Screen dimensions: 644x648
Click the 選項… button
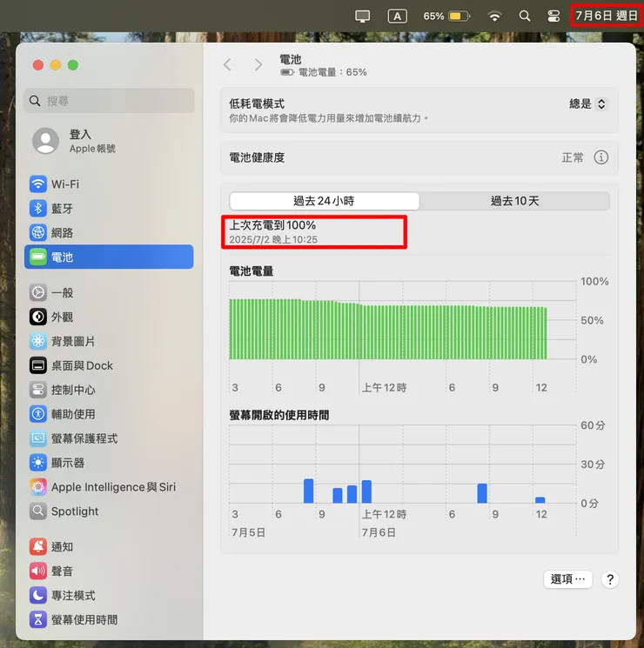(567, 579)
